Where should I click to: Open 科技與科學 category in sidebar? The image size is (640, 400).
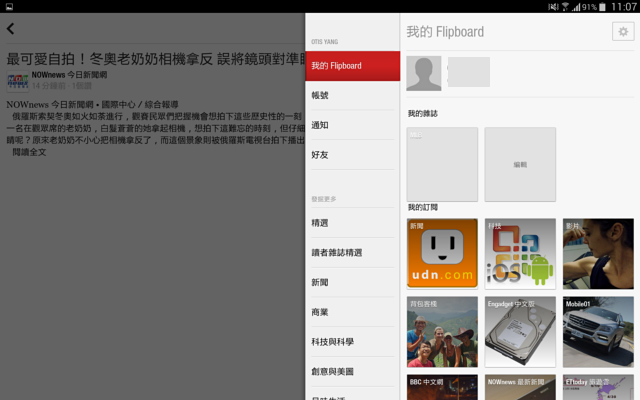353,342
